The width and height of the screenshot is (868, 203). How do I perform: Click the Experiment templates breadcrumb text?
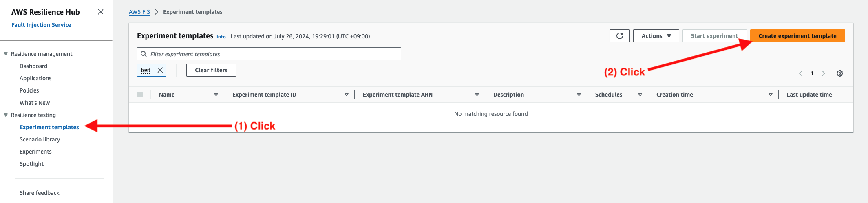[x=193, y=12]
